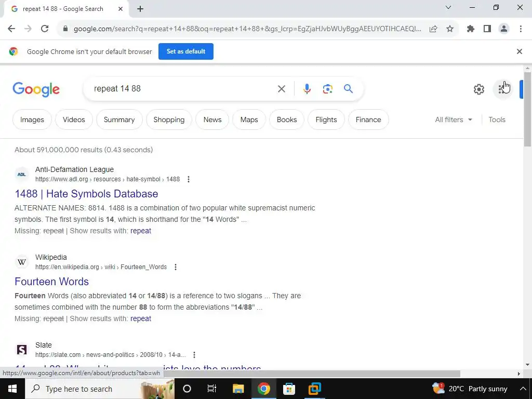Open Task View on taskbar

[x=212, y=389]
